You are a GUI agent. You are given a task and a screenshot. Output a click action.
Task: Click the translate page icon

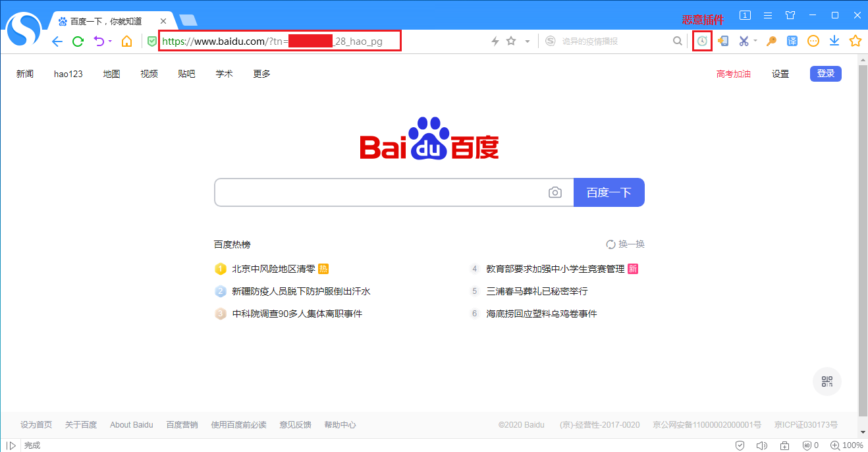792,41
